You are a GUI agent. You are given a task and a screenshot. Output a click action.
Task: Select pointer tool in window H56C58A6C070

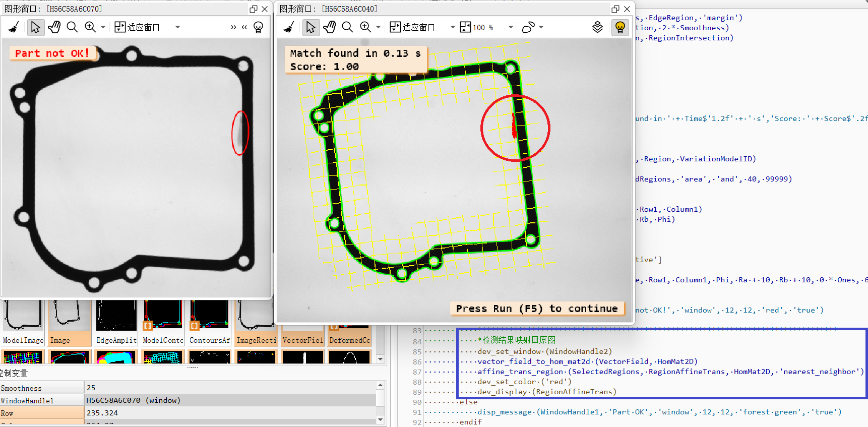[35, 27]
